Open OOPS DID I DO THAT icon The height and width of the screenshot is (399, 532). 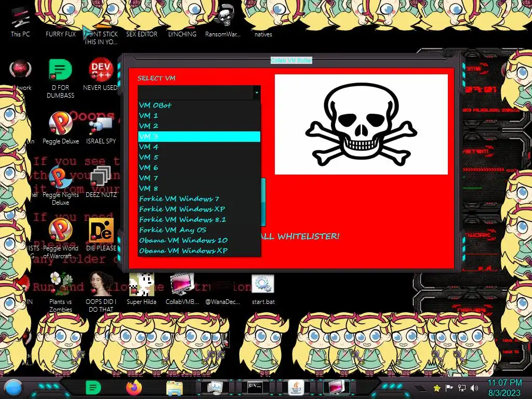pos(101,292)
